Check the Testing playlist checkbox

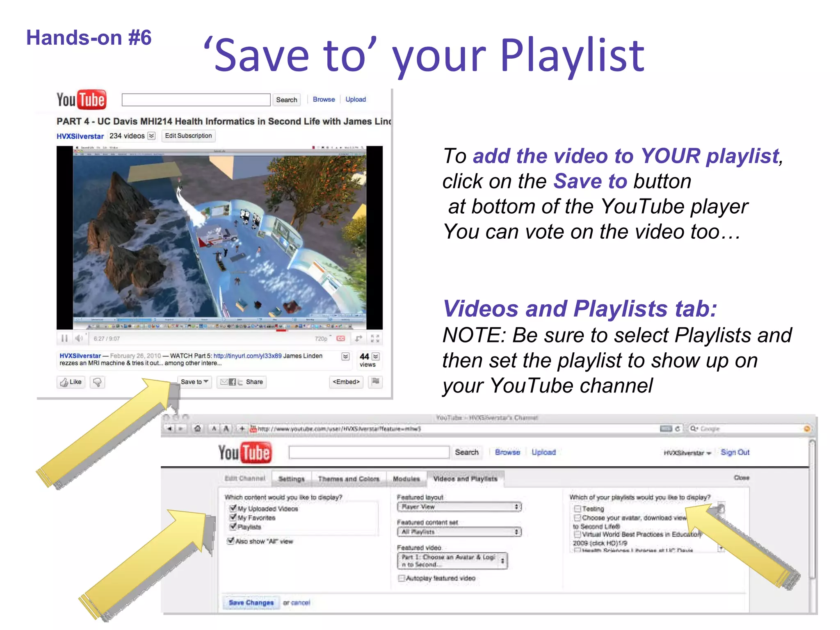pos(577,509)
